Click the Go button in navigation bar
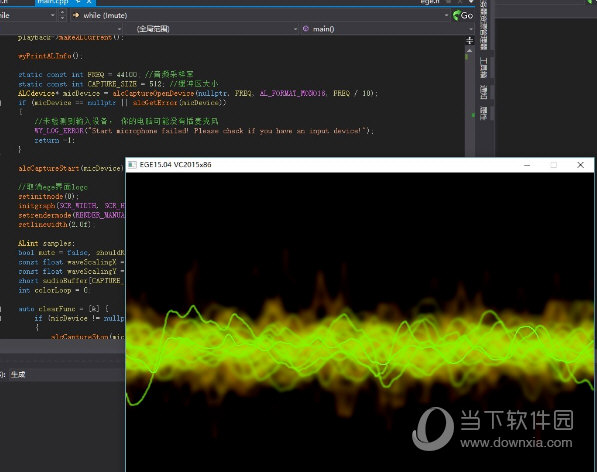 pyautogui.click(x=463, y=15)
